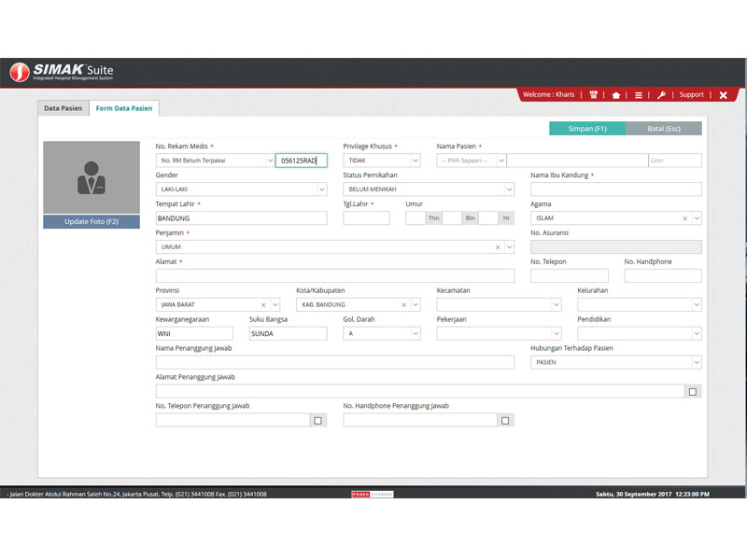
Task: Click the Batal (Esc) button
Action: click(x=663, y=129)
